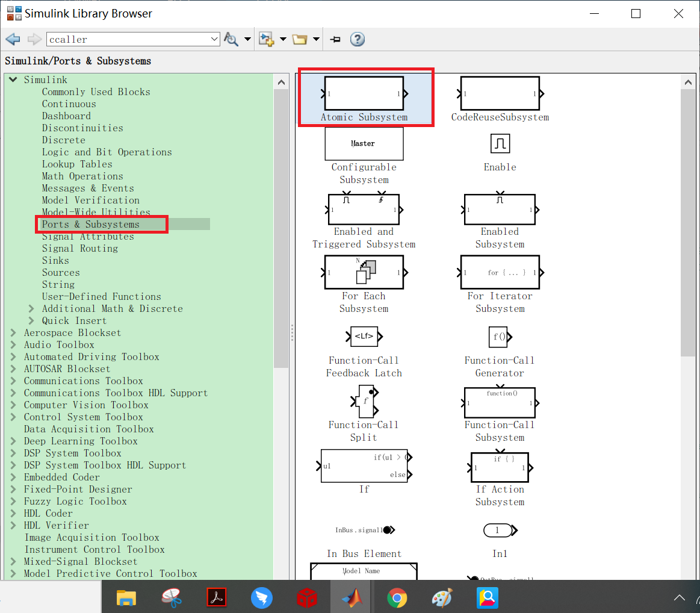
Task: Click the library tree scroll-up arrow
Action: click(281, 82)
